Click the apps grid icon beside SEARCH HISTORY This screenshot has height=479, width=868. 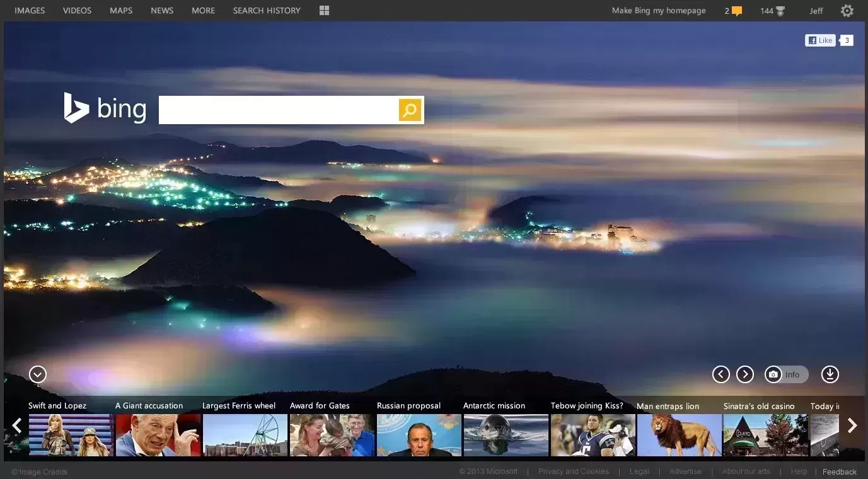pos(323,10)
